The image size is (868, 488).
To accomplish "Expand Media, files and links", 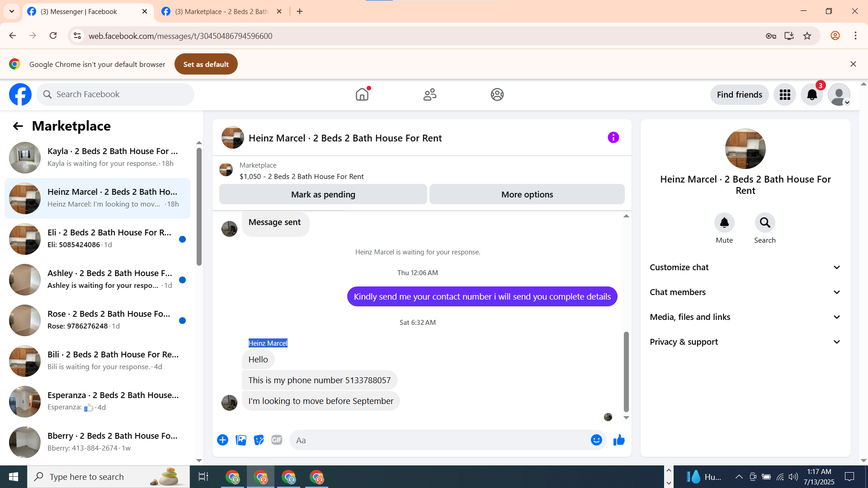I will (x=745, y=317).
